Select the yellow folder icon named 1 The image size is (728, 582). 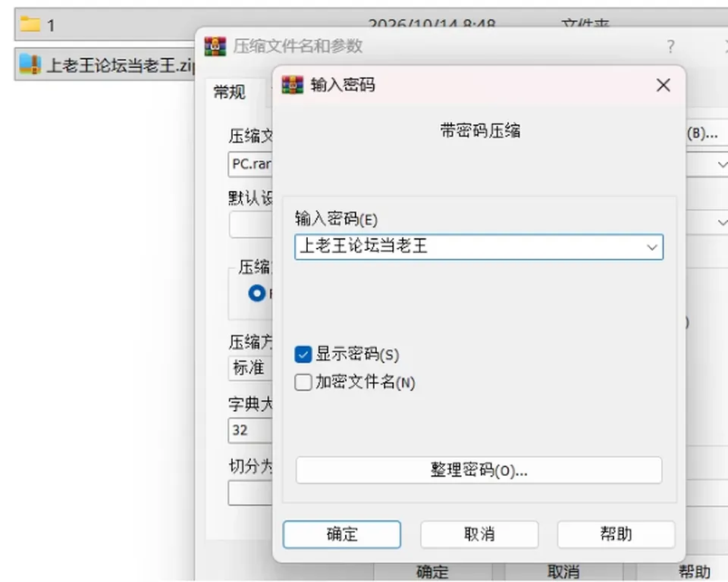30,24
